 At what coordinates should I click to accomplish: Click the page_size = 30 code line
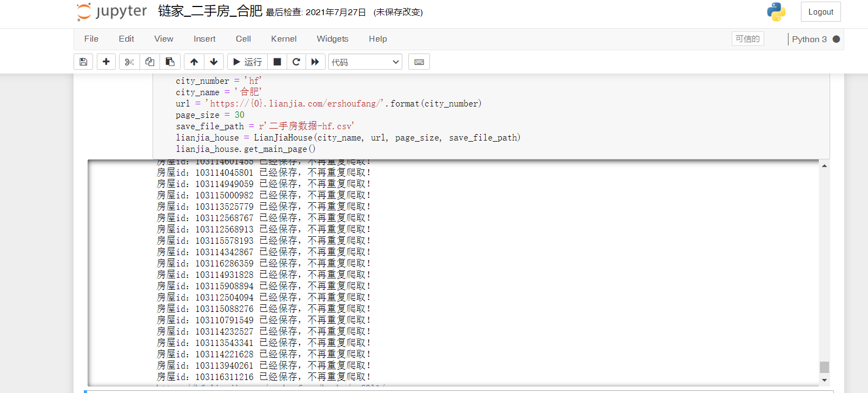coord(210,115)
